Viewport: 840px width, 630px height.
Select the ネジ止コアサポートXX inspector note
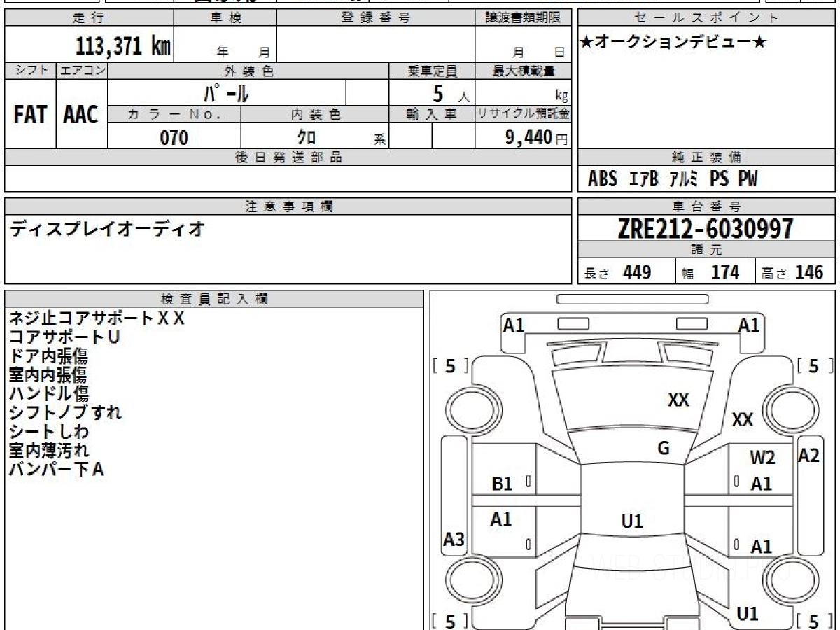coord(97,318)
